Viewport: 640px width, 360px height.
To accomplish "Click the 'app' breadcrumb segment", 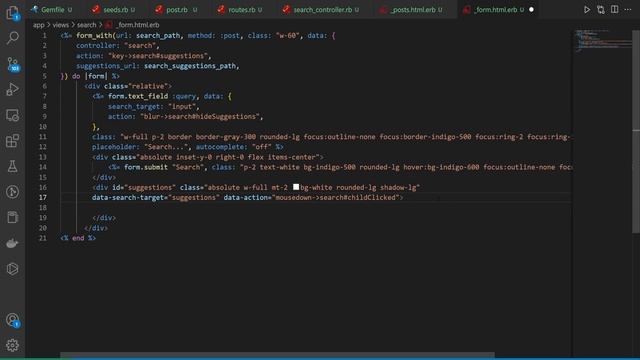I will click(38, 25).
